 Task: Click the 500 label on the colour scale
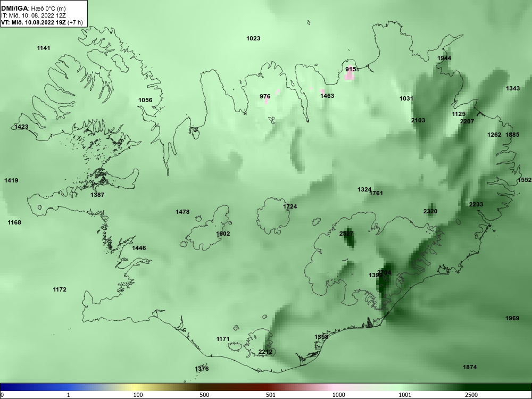tap(204, 395)
